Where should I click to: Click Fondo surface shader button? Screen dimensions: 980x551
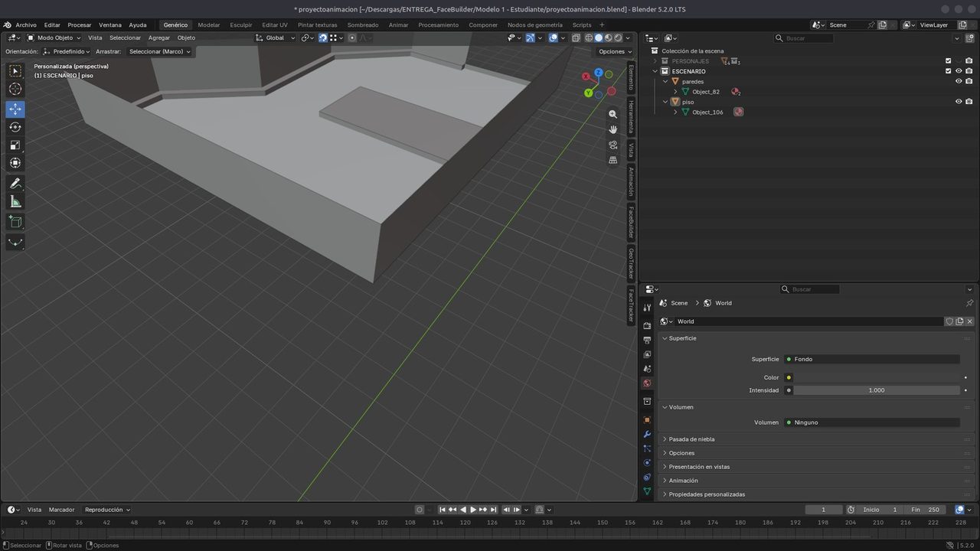coord(871,359)
